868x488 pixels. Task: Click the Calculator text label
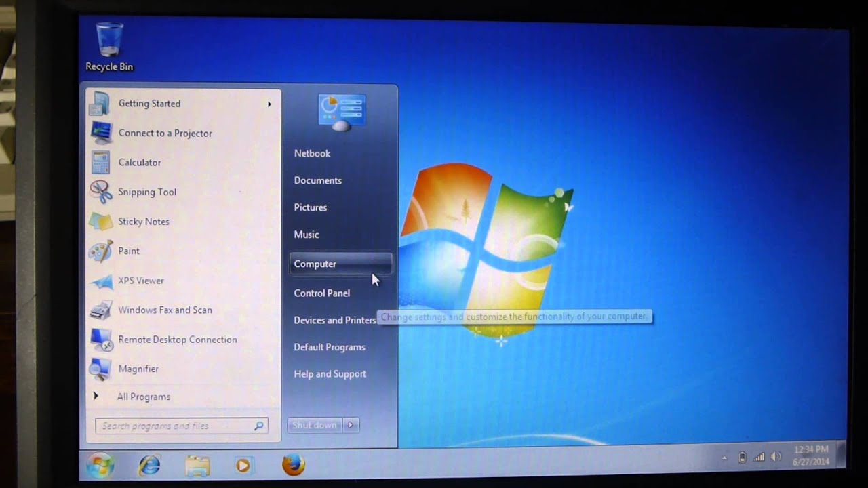point(139,163)
